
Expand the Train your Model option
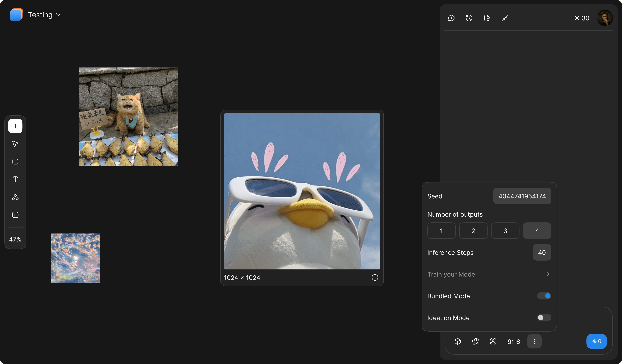click(x=489, y=274)
